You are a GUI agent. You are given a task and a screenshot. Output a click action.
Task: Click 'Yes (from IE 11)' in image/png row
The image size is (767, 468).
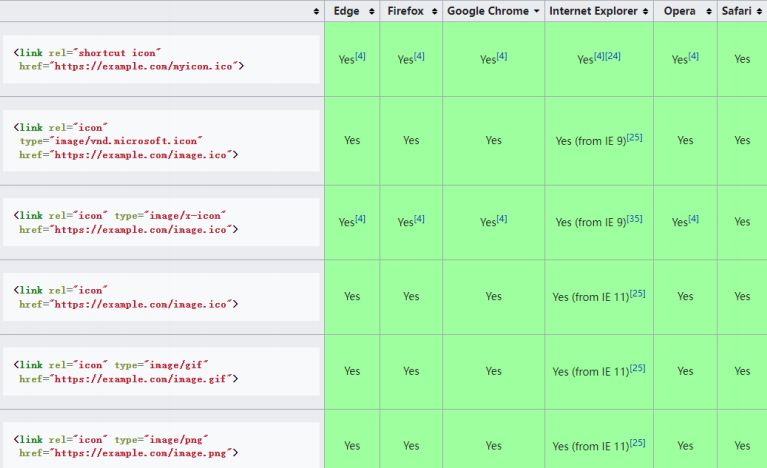pyautogui.click(x=591, y=446)
